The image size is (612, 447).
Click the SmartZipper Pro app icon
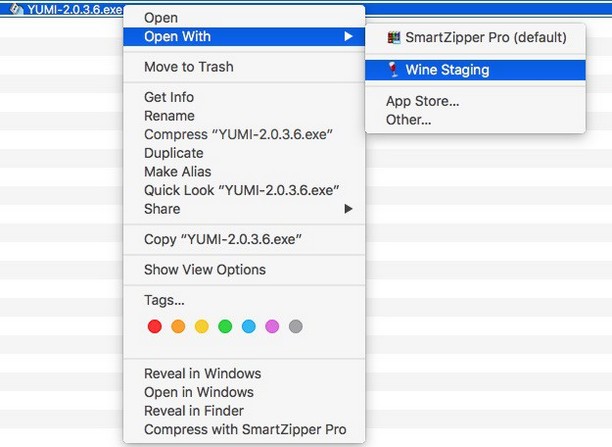[393, 37]
